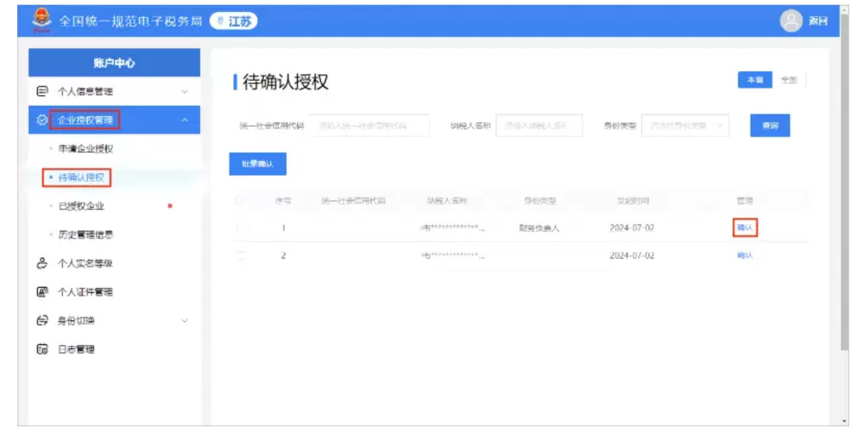
Task: Click the 批量确认 button
Action: click(x=257, y=164)
